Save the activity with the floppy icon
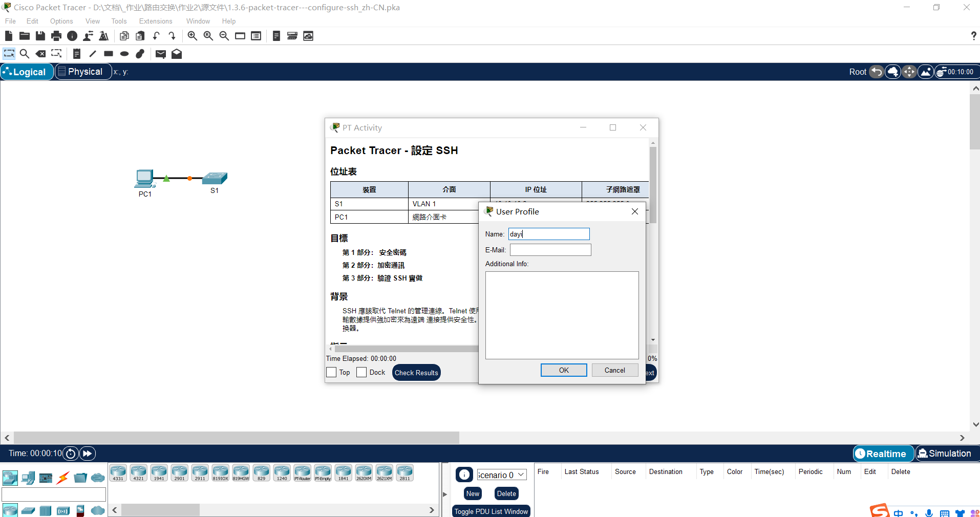The width and height of the screenshot is (980, 517). 40,36
